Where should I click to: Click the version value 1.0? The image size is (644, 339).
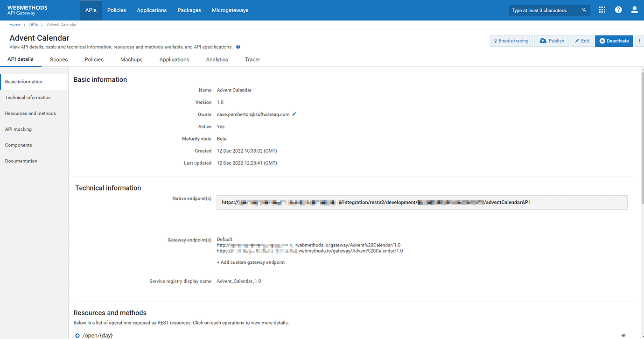coord(220,102)
